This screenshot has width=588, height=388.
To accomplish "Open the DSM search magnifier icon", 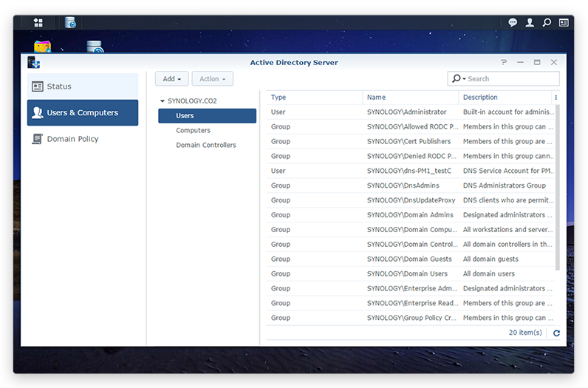I will [547, 22].
